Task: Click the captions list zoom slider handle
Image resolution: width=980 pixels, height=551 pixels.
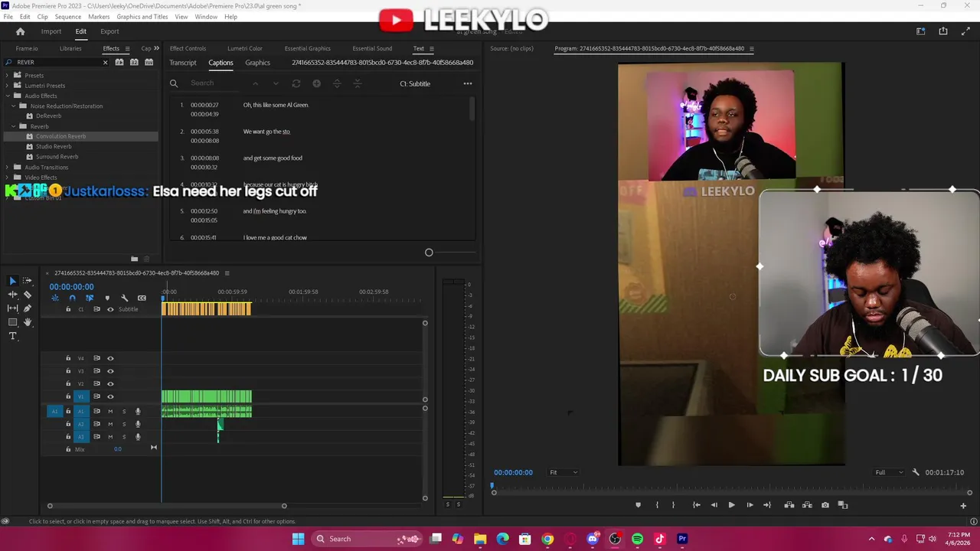Action: [429, 253]
